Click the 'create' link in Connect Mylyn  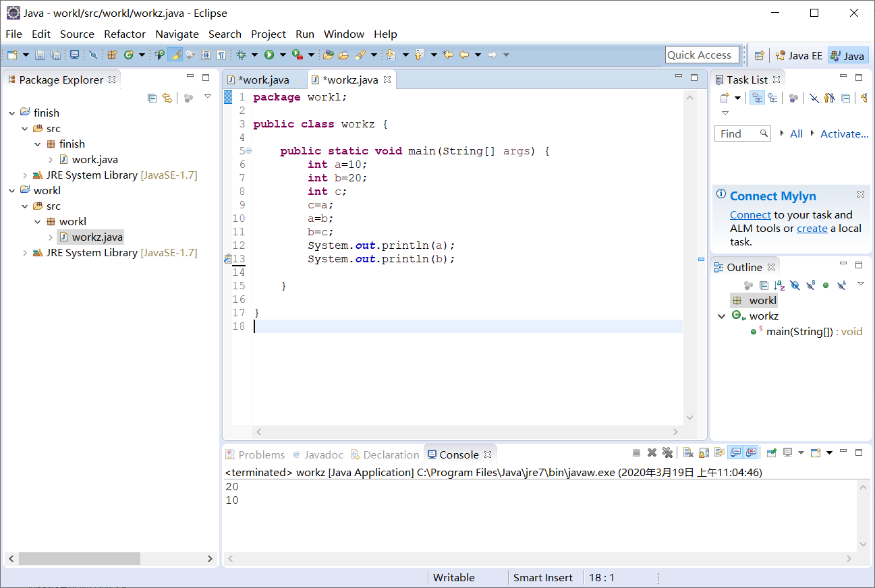[x=812, y=229]
